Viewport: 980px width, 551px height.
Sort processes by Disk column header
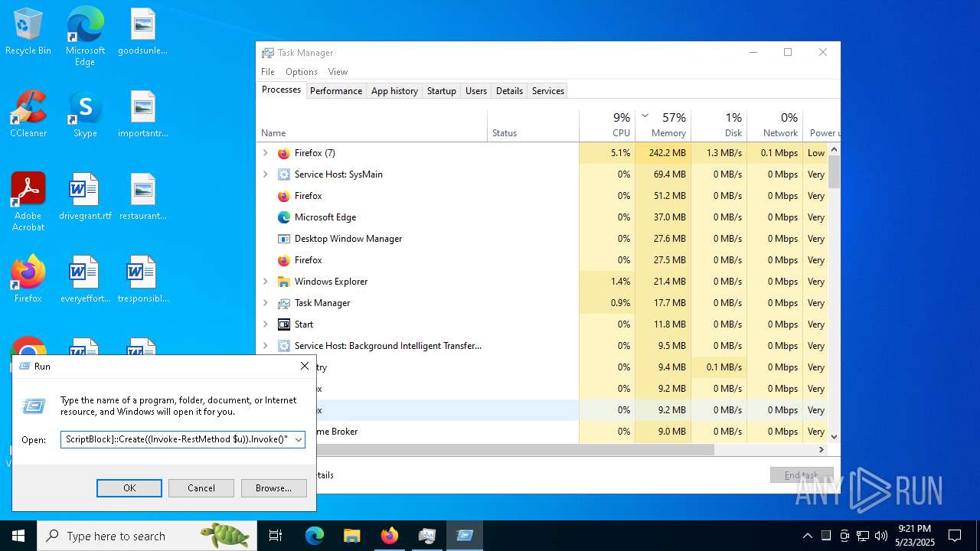719,126
